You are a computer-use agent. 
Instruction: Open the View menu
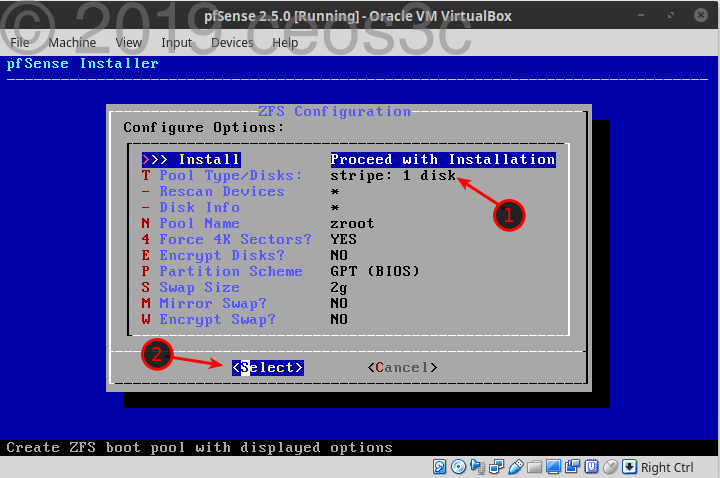(x=129, y=43)
